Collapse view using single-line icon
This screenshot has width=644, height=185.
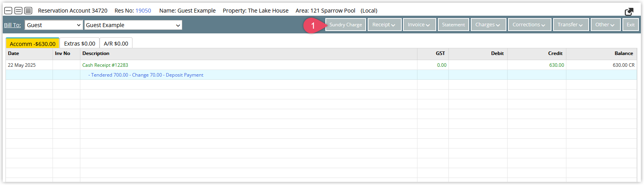tap(8, 11)
